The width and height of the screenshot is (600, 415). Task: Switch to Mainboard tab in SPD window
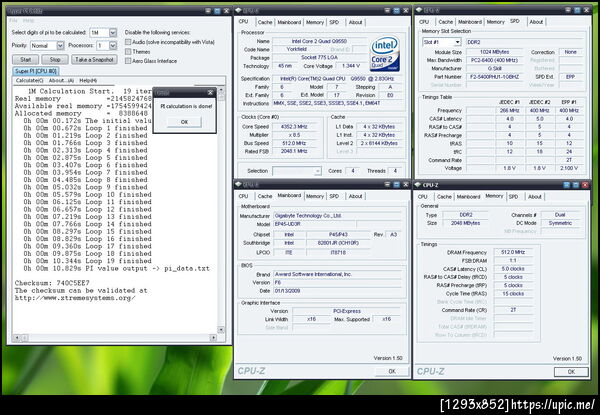coord(470,22)
